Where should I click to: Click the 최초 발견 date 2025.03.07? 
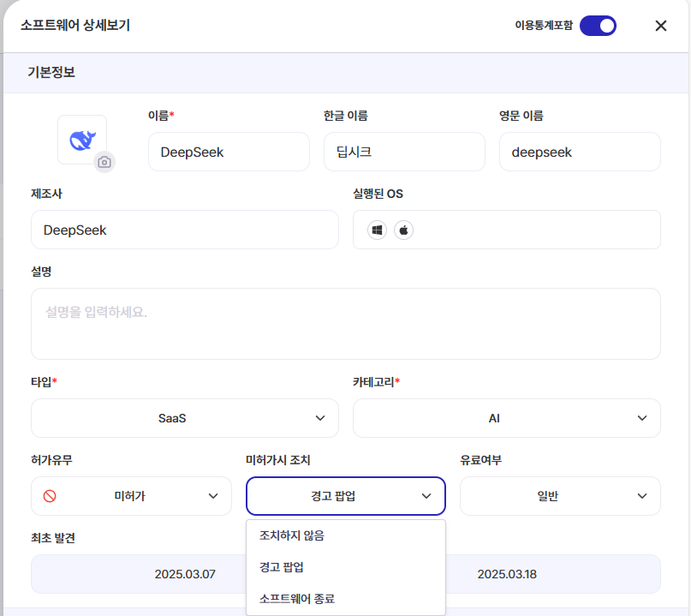[185, 574]
